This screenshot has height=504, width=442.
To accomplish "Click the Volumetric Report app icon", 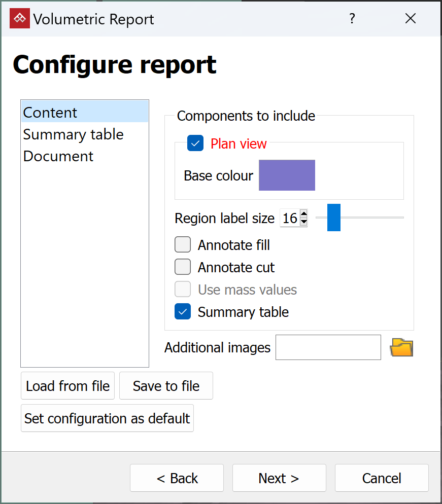I will (20, 19).
